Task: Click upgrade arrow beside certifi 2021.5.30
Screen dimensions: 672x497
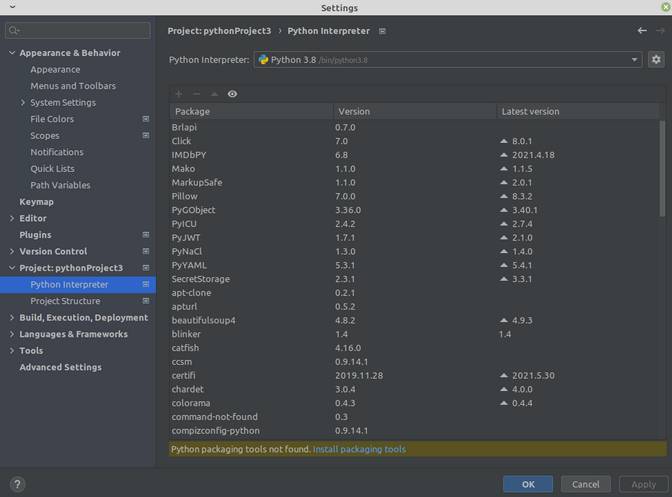Action: click(504, 375)
